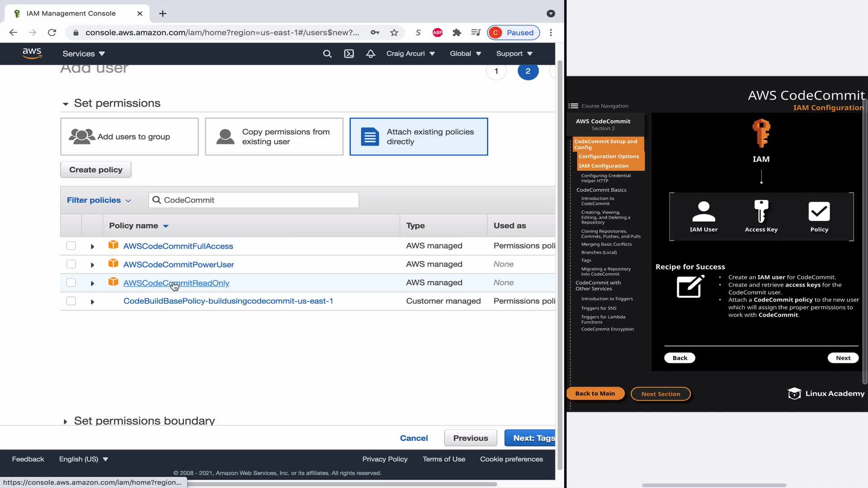Click the AdBlock Plus extension icon
This screenshot has width=868, height=488.
click(x=437, y=33)
